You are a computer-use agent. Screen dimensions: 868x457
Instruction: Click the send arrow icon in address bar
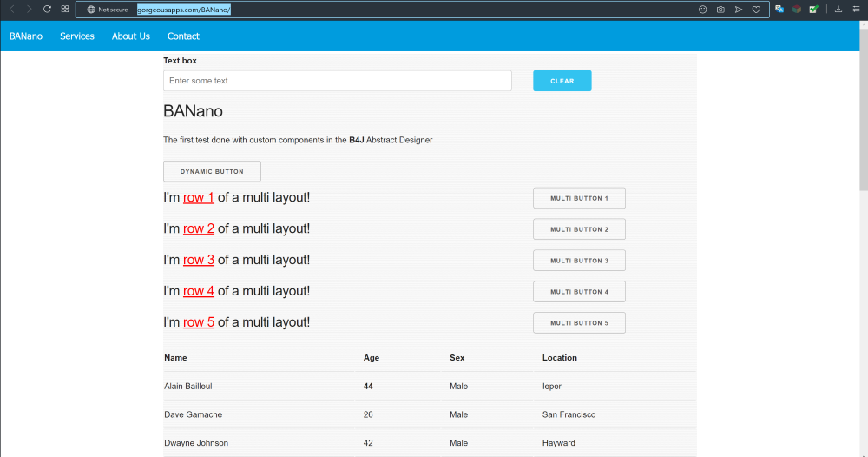pyautogui.click(x=739, y=10)
